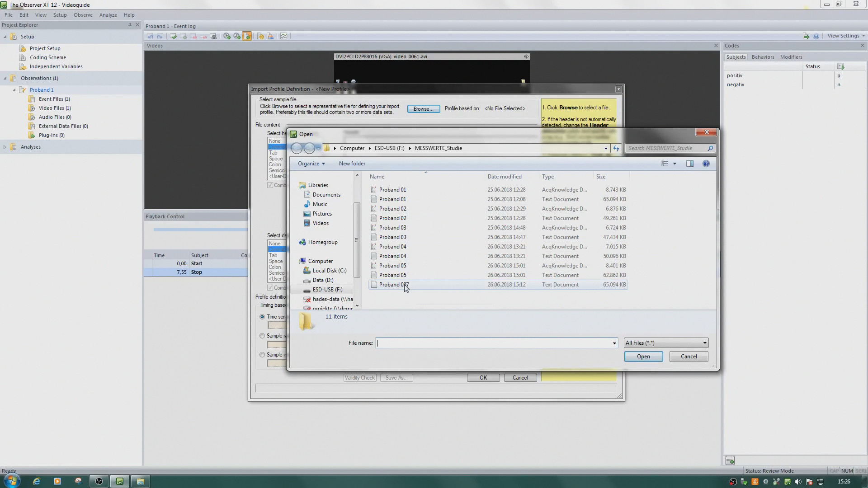Screen dimensions: 868x488
Task: Click the navigation pane vertical scrollbar
Action: pos(357,240)
